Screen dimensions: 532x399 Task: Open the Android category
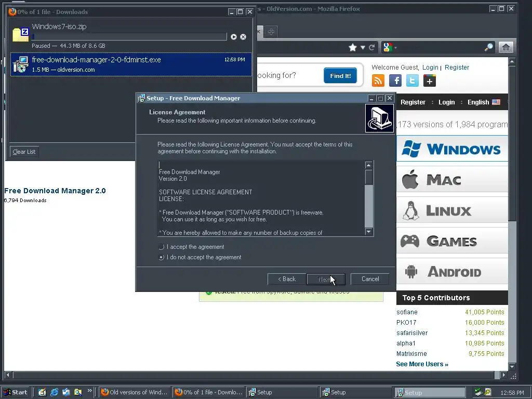452,271
